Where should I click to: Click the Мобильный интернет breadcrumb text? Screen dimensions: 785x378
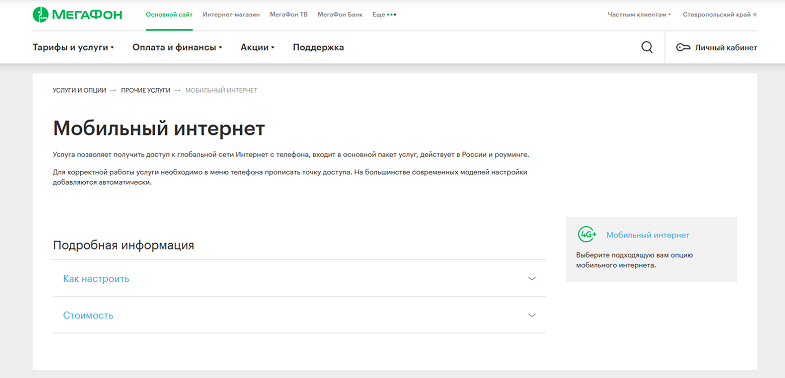(221, 90)
